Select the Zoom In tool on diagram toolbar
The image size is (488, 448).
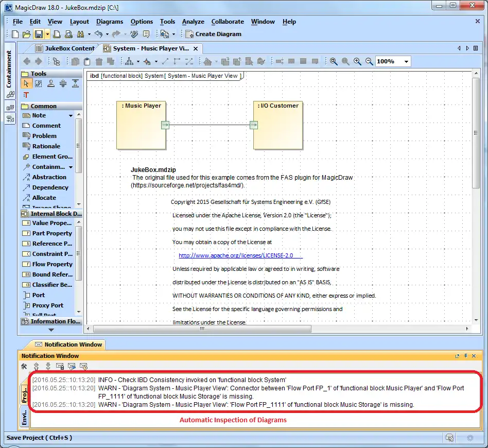(x=357, y=61)
